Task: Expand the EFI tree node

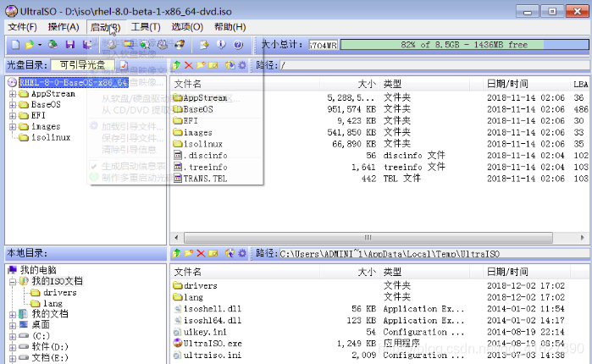Action: click(13, 115)
